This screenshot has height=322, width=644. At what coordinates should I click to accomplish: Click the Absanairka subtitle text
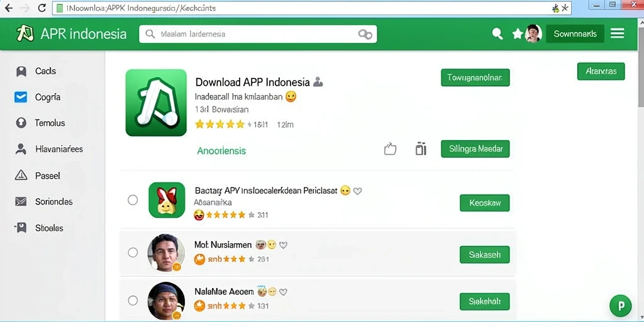pos(213,203)
